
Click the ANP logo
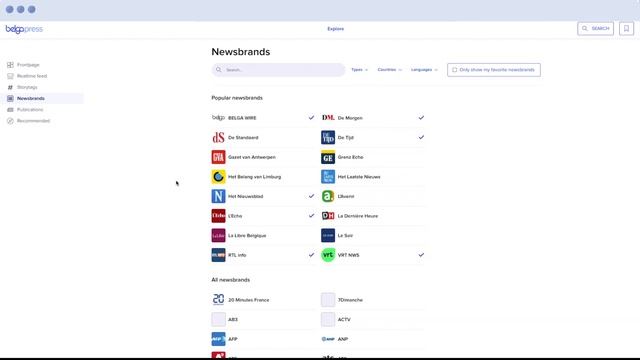click(x=328, y=339)
